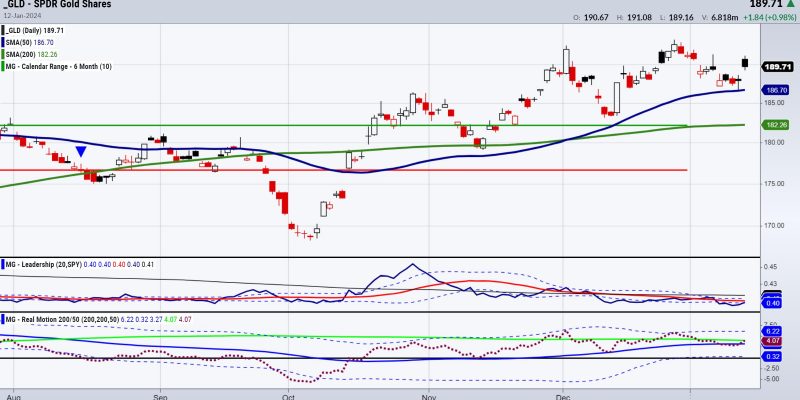Image resolution: width=800 pixels, height=400 pixels.
Task: Click the 180.00 price axis label
Action: pos(774,142)
